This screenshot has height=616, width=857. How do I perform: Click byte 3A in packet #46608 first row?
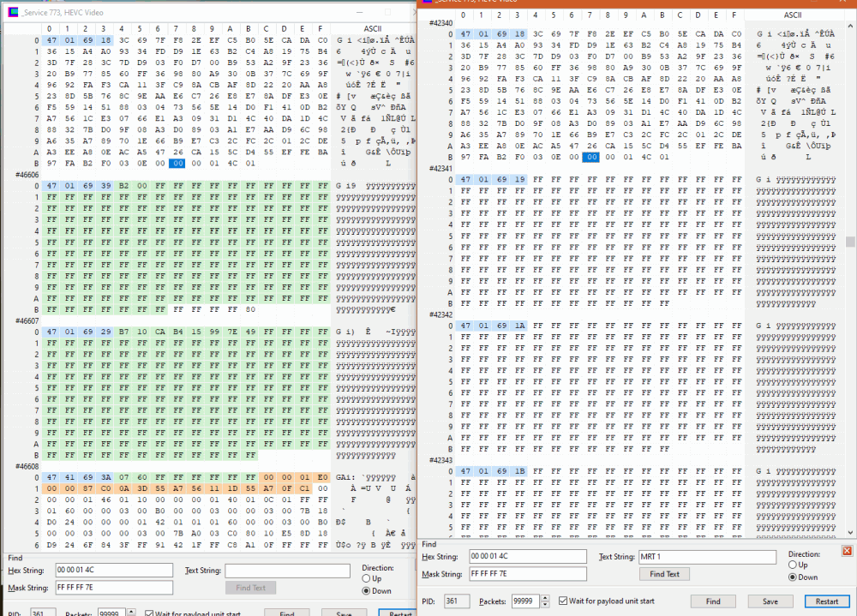coord(105,477)
